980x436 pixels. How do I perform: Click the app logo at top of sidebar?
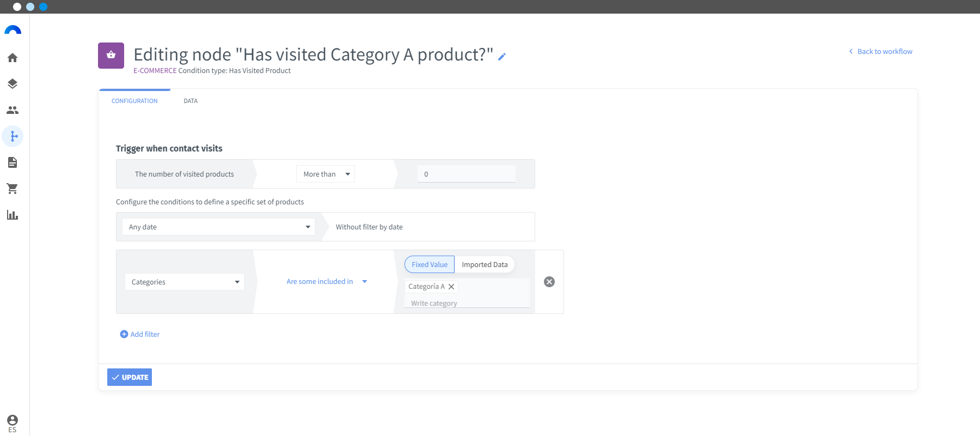13,30
